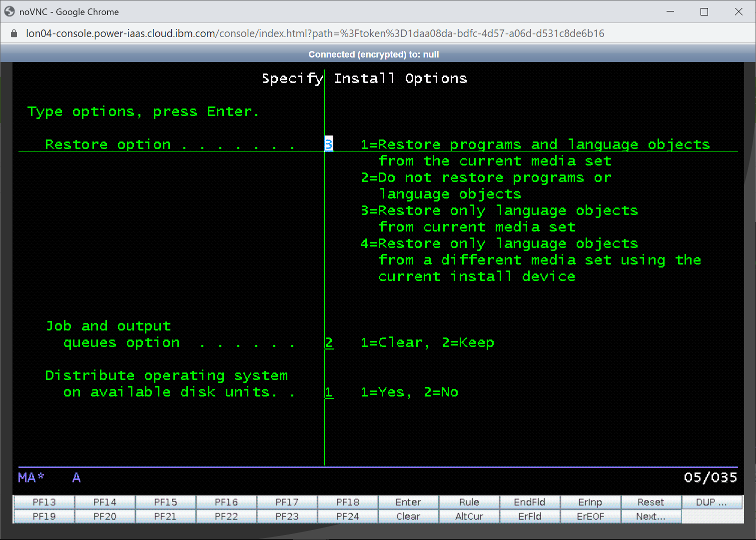Viewport: 756px width, 540px height.
Task: Click the '3=Restore only language objects' text
Action: pyautogui.click(x=499, y=210)
